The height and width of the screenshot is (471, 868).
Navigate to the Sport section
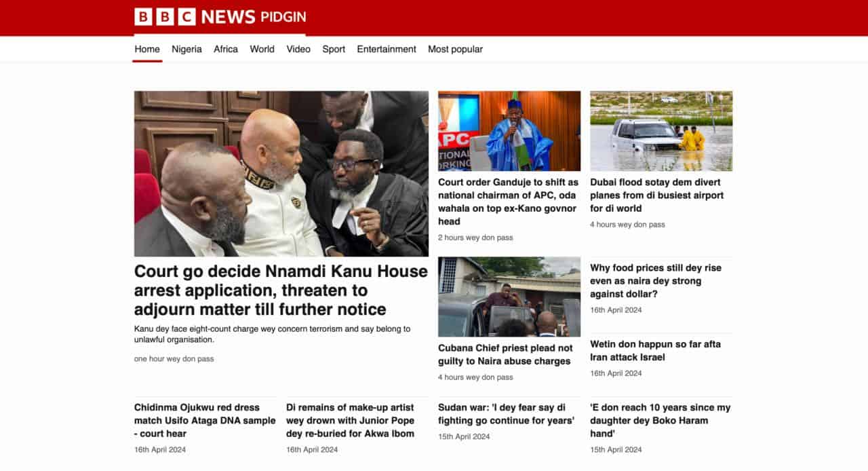334,49
